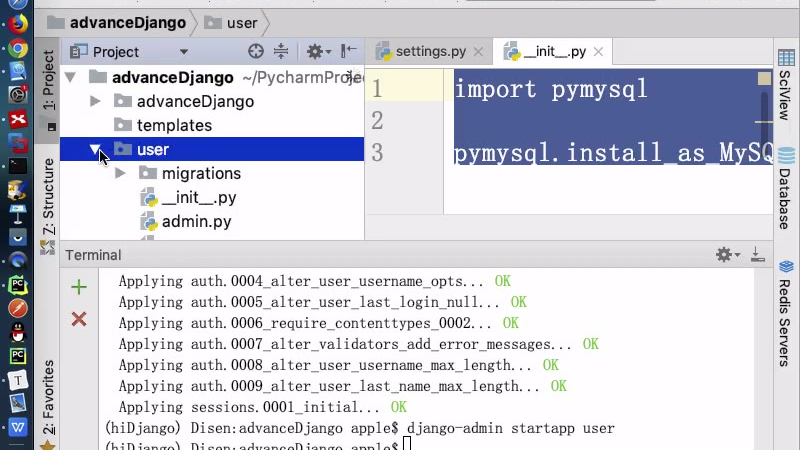Toggle the Structure tool window sidebar button
Image resolution: width=800 pixels, height=450 pixels.
click(48, 196)
